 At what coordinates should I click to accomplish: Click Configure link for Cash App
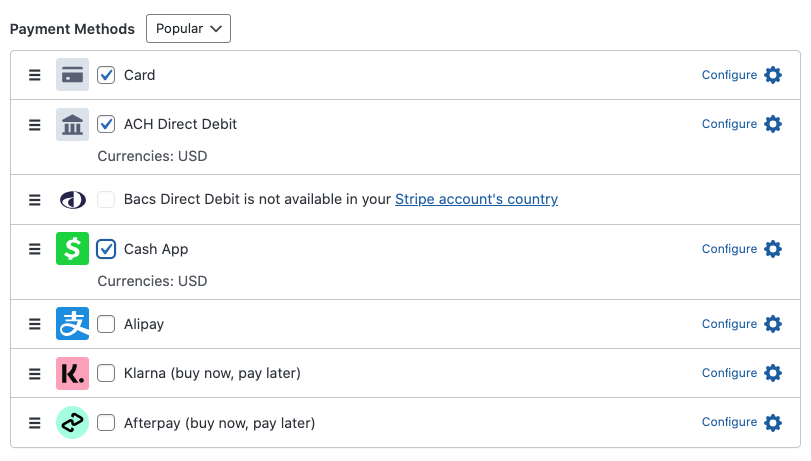(729, 249)
